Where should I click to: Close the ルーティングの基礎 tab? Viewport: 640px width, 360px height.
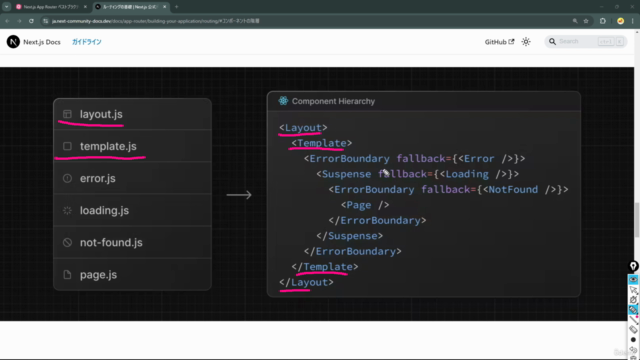click(164, 7)
